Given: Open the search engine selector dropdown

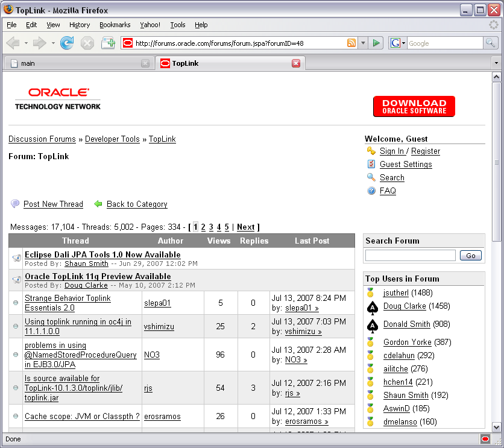Looking at the screenshot, I should pos(403,43).
